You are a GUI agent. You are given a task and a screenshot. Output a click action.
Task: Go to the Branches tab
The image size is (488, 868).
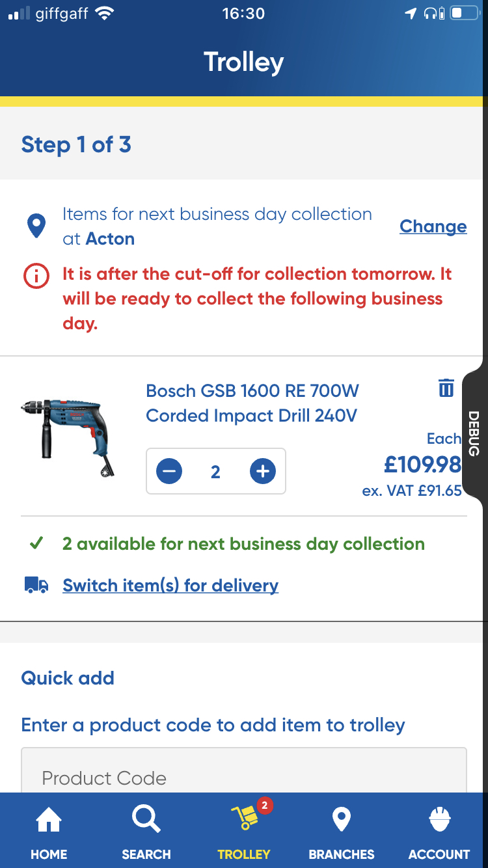point(342,830)
